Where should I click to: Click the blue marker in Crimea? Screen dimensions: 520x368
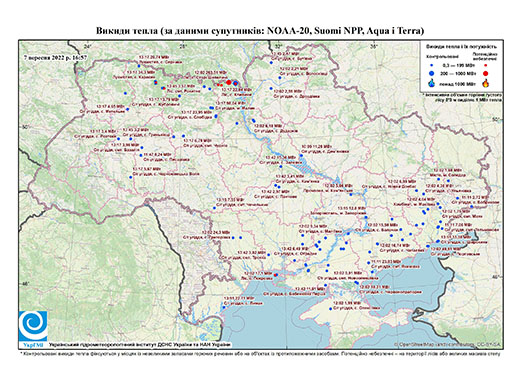(x=331, y=309)
